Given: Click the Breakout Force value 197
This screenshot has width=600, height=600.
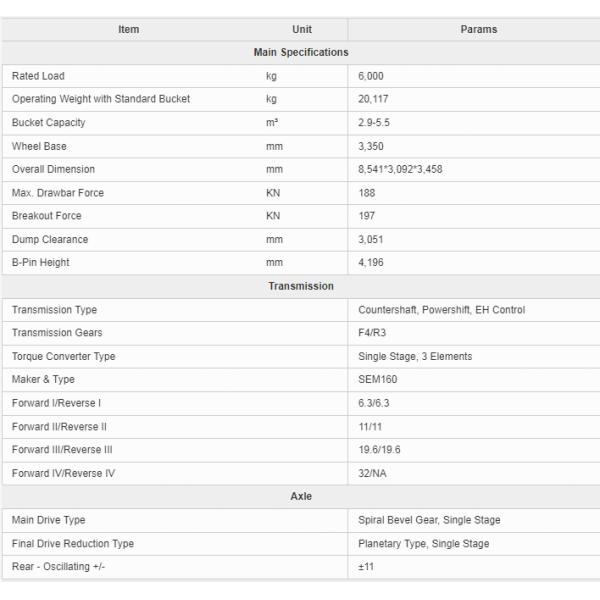Looking at the screenshot, I should [x=367, y=216].
